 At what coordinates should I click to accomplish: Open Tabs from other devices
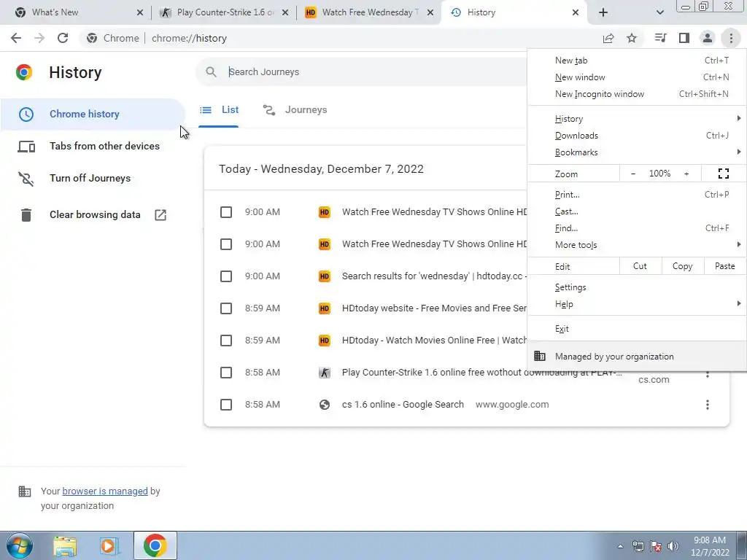coord(93,146)
